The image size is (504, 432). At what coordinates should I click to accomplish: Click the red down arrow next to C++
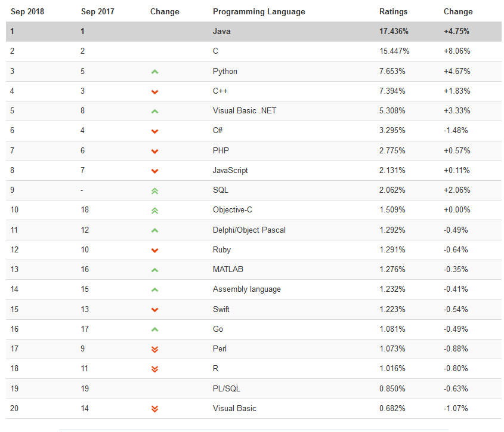click(x=154, y=92)
